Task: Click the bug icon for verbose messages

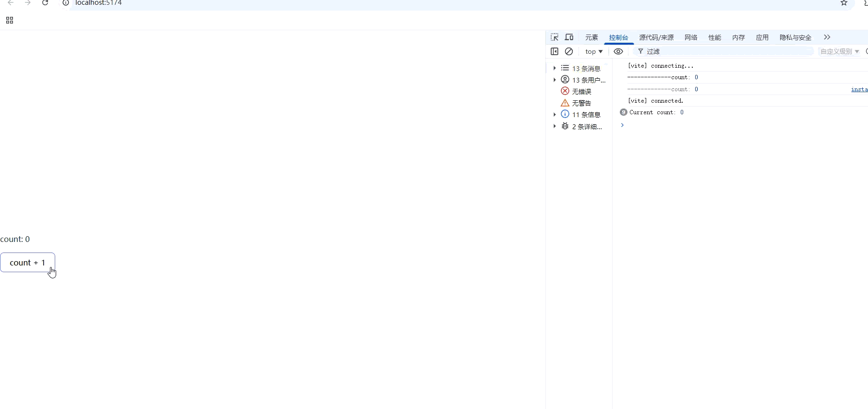Action: [x=565, y=126]
